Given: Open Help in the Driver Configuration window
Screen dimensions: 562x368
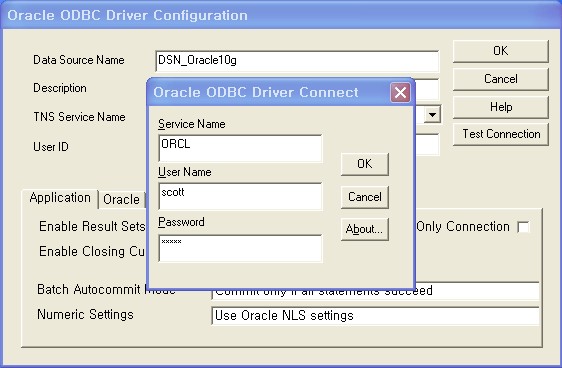Looking at the screenshot, I should coord(501,107).
